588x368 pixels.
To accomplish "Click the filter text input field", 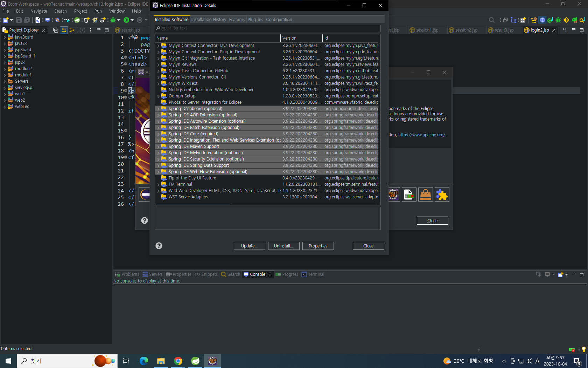I will click(x=268, y=28).
